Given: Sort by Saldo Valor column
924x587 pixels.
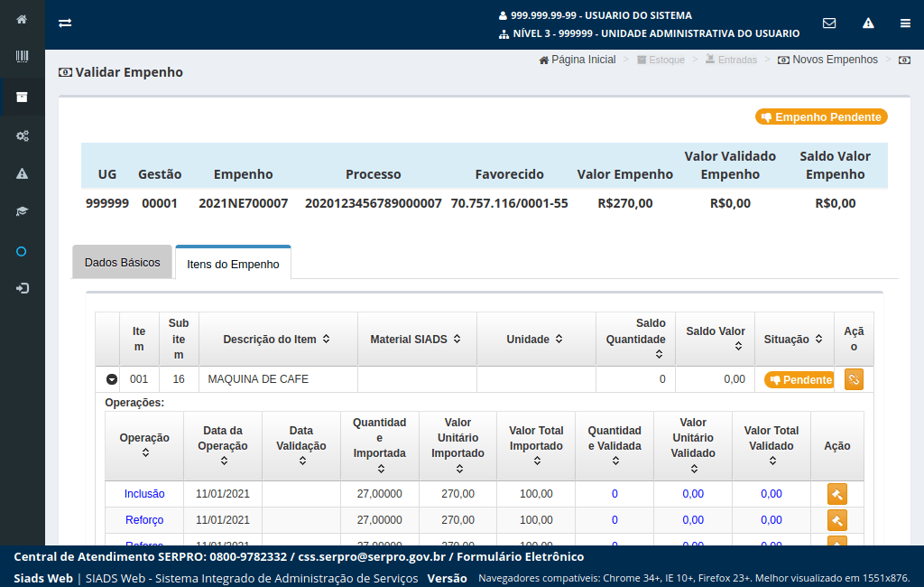Looking at the screenshot, I should 738,346.
